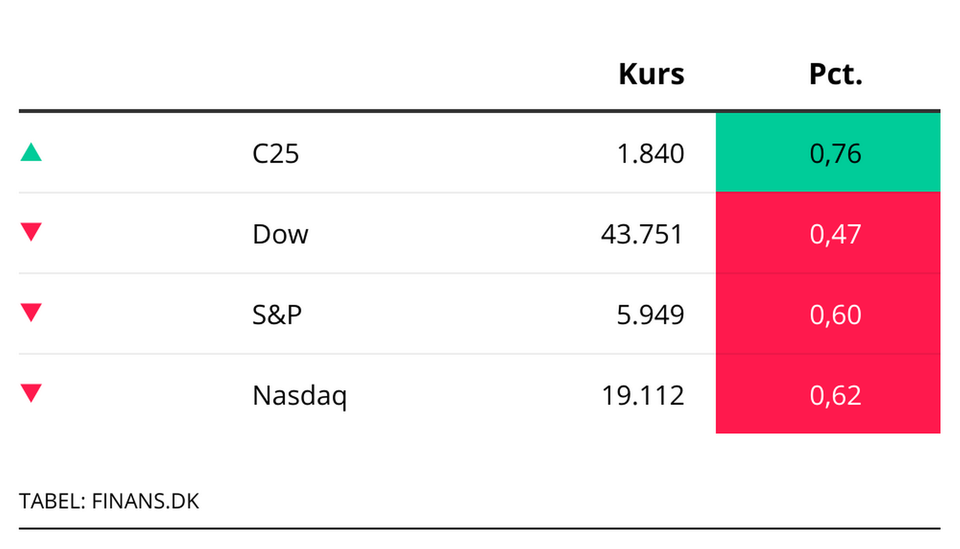Click the Pct. column header
The height and width of the screenshot is (549, 960).
click(x=835, y=74)
